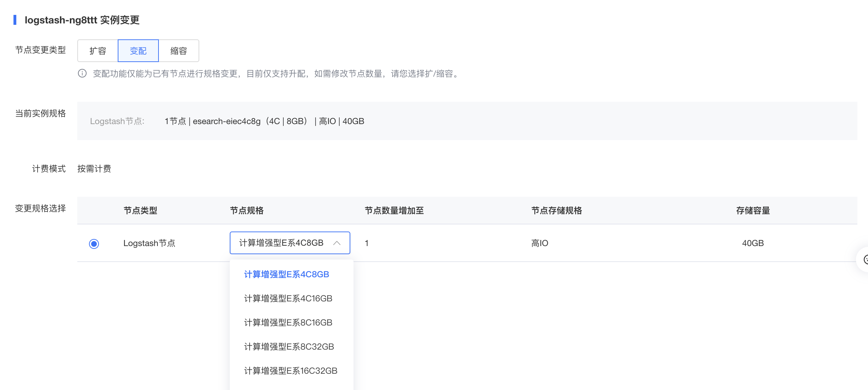
Task: Click the 高IO storage spec cell
Action: [540, 243]
